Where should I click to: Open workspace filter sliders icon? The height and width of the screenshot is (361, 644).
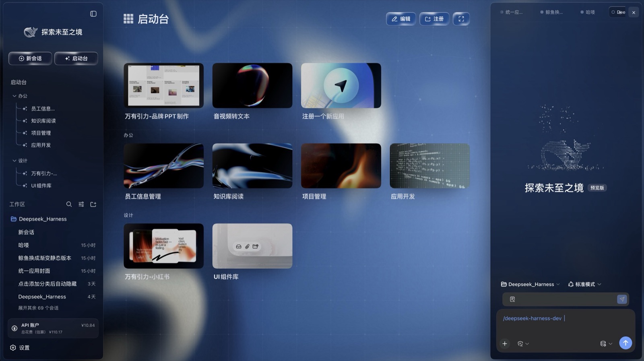click(x=81, y=204)
